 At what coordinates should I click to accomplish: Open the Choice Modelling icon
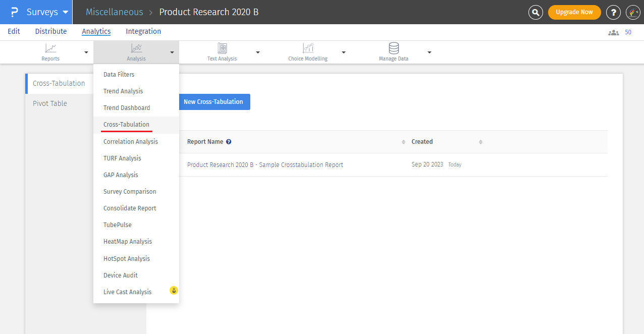coord(308,48)
